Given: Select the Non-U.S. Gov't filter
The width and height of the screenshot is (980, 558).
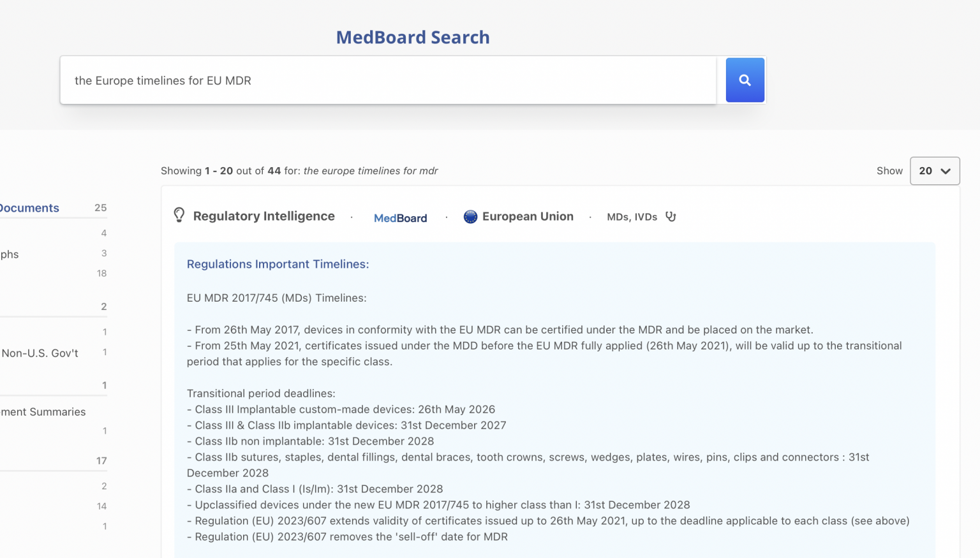Looking at the screenshot, I should click(x=39, y=353).
